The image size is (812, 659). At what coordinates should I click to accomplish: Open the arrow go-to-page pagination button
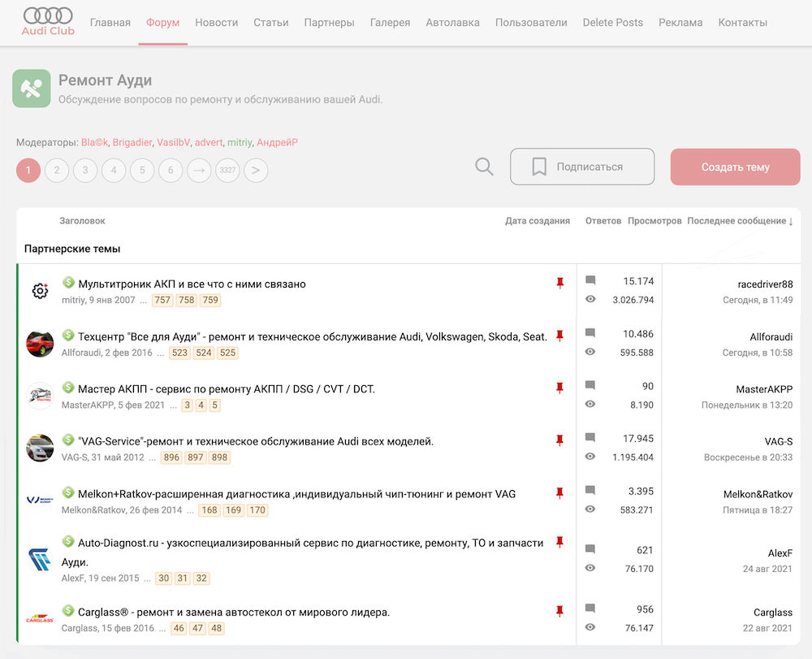(200, 170)
